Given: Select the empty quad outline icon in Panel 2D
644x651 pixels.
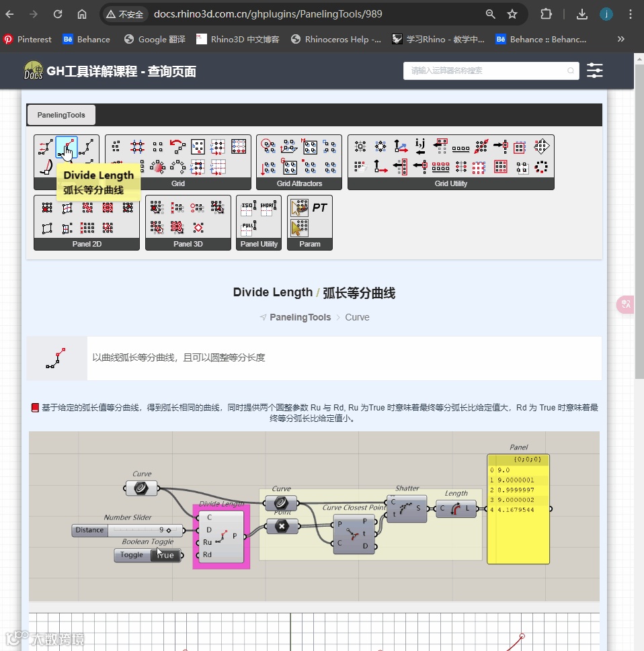Looking at the screenshot, I should point(47,228).
